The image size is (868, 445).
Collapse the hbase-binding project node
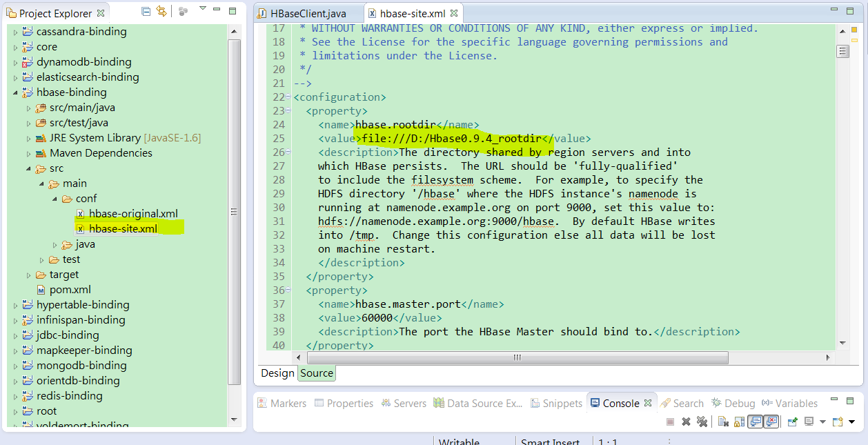click(x=15, y=92)
